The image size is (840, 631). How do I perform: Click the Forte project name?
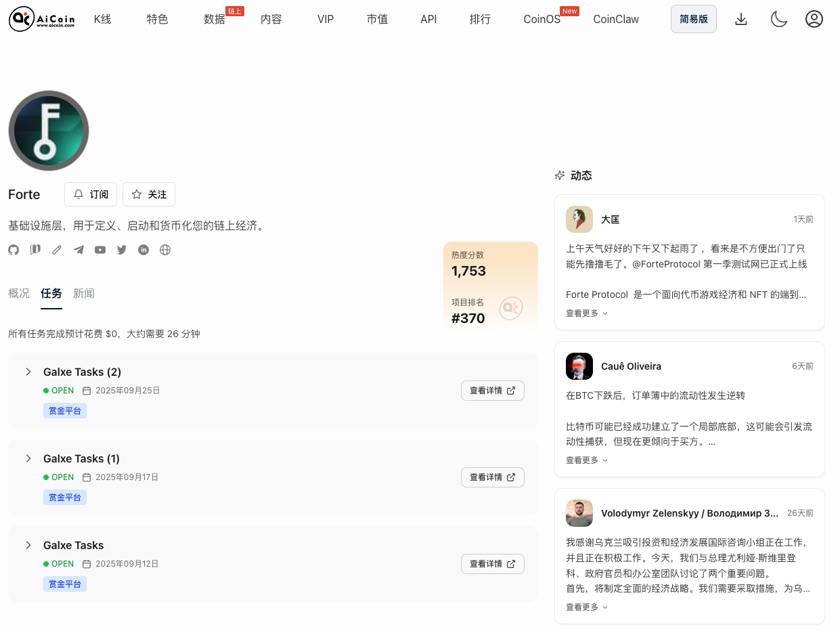pyautogui.click(x=24, y=194)
